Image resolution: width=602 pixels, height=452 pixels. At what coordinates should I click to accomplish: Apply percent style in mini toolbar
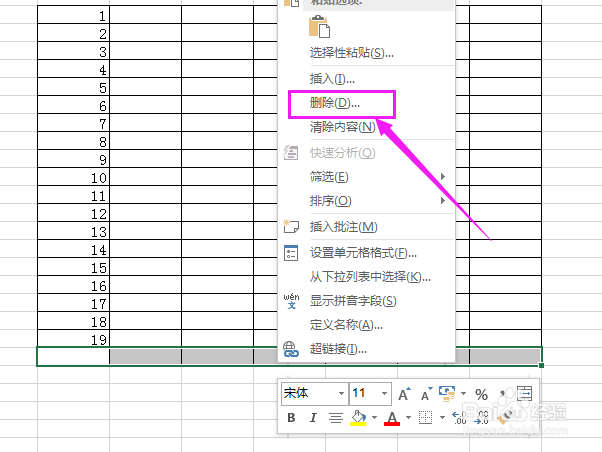[x=481, y=394]
